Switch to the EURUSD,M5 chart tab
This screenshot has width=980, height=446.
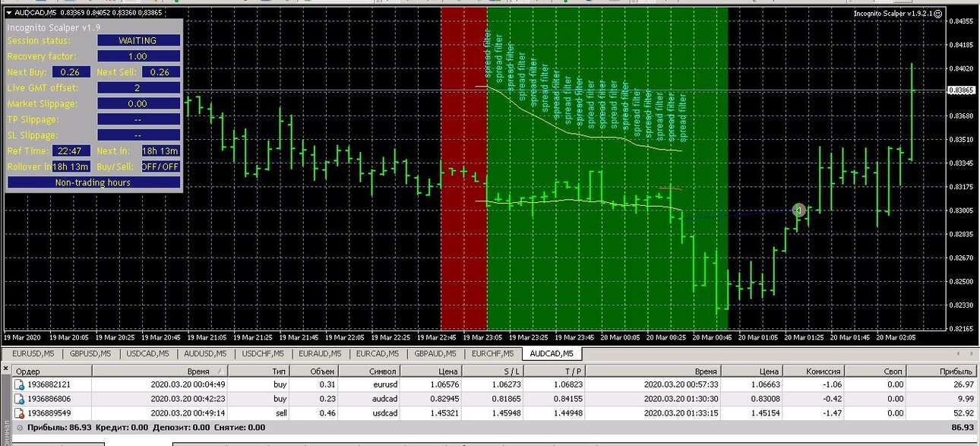[x=33, y=353]
